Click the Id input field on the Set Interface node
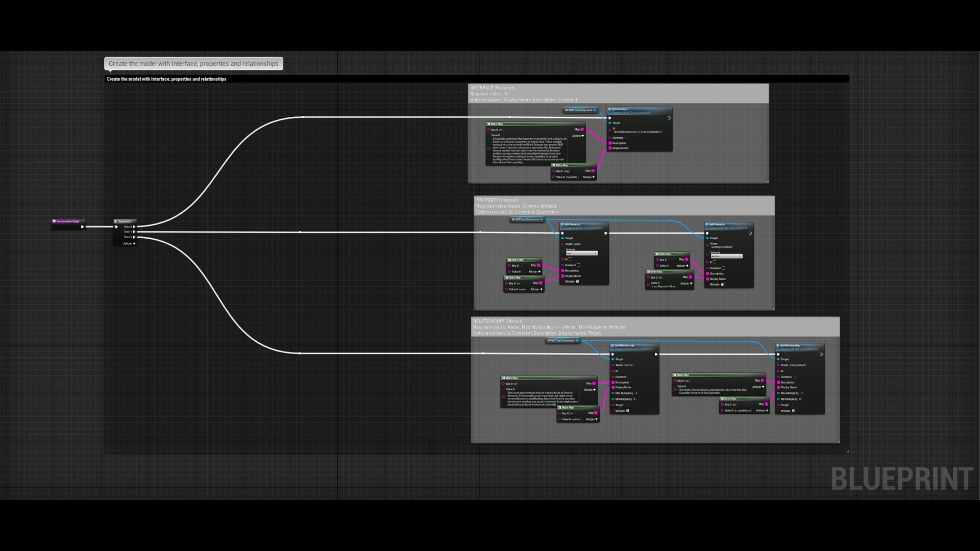 [638, 132]
